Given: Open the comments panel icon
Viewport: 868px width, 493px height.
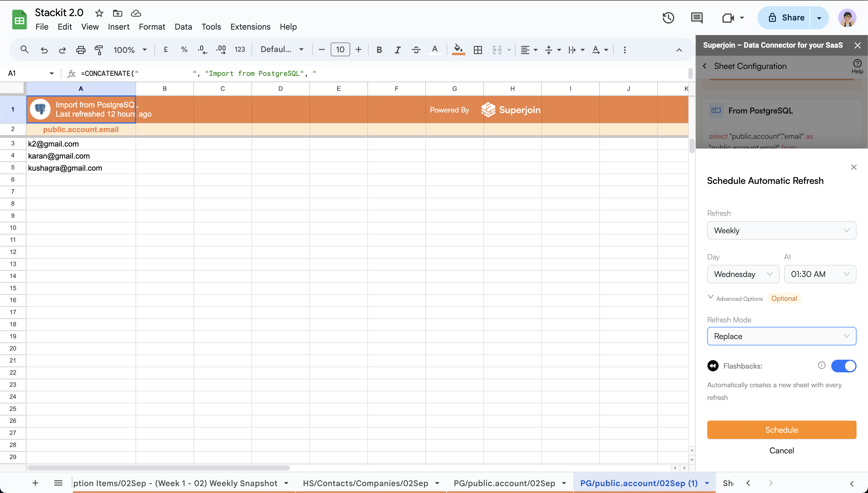Looking at the screenshot, I should [x=697, y=18].
